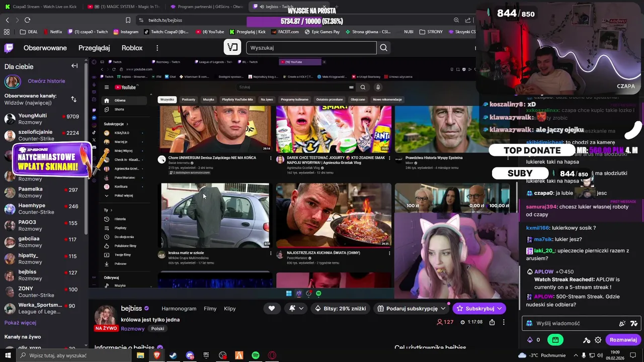Screen dimensions: 644x362
Task: Launch Steam from the taskbar
Action: [x=173, y=355]
